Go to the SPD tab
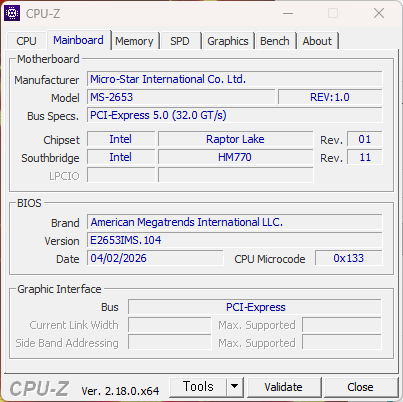The height and width of the screenshot is (402, 403). pyautogui.click(x=180, y=41)
